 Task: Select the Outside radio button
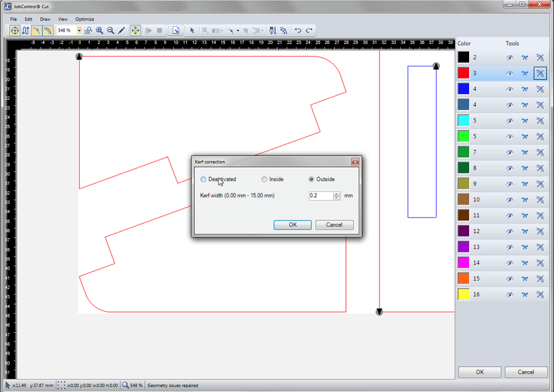(x=311, y=180)
